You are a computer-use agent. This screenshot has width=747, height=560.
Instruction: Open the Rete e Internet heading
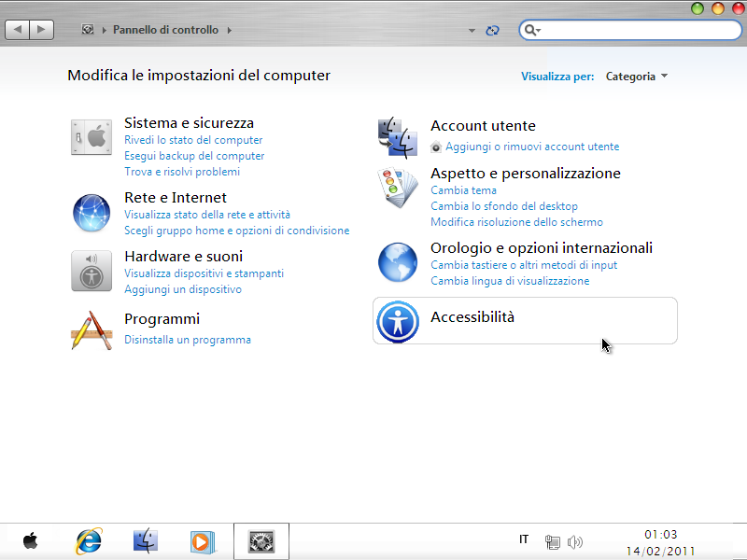(176, 198)
